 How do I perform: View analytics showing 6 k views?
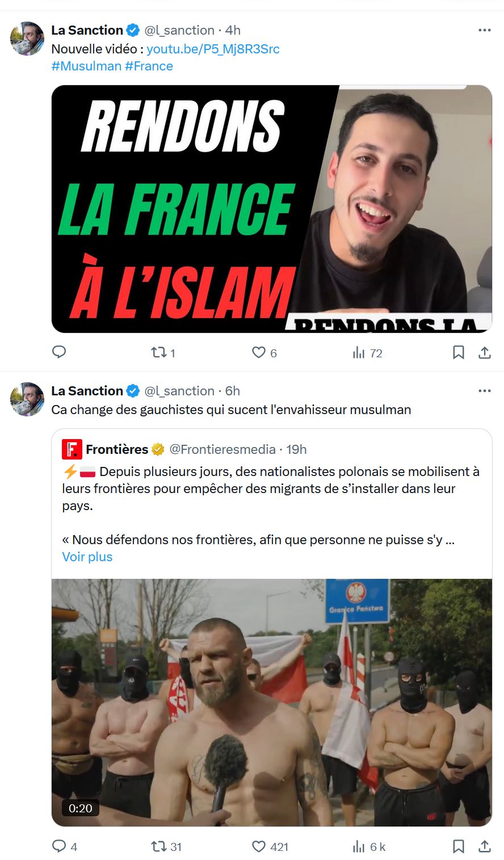pyautogui.click(x=369, y=846)
